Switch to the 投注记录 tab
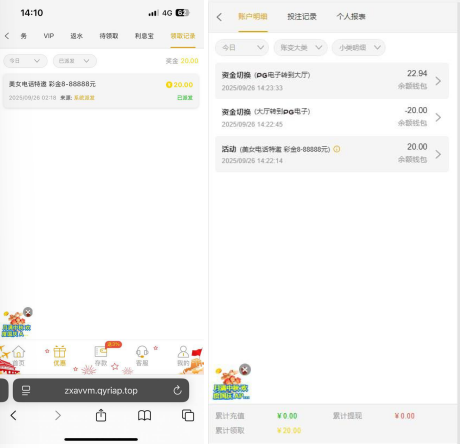Viewport: 460px width, 448px height. pyautogui.click(x=302, y=16)
